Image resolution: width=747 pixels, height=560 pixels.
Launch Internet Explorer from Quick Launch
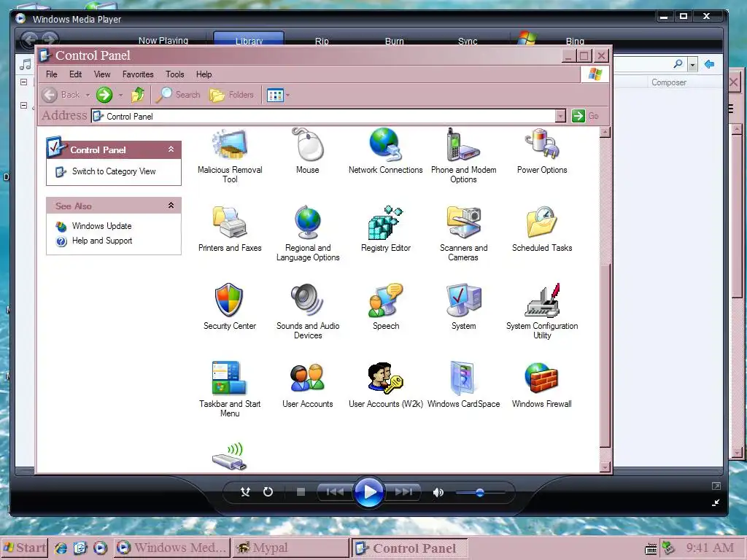tap(61, 548)
